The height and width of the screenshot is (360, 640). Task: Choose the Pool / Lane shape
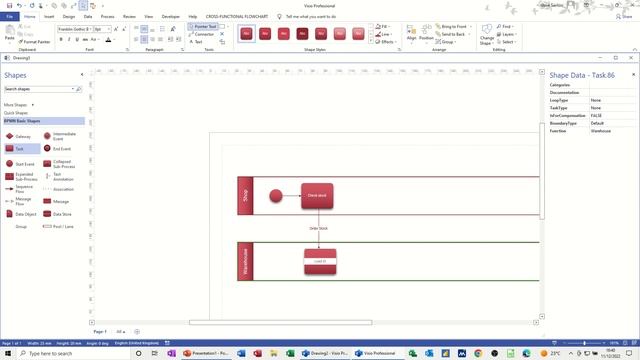tap(58, 227)
